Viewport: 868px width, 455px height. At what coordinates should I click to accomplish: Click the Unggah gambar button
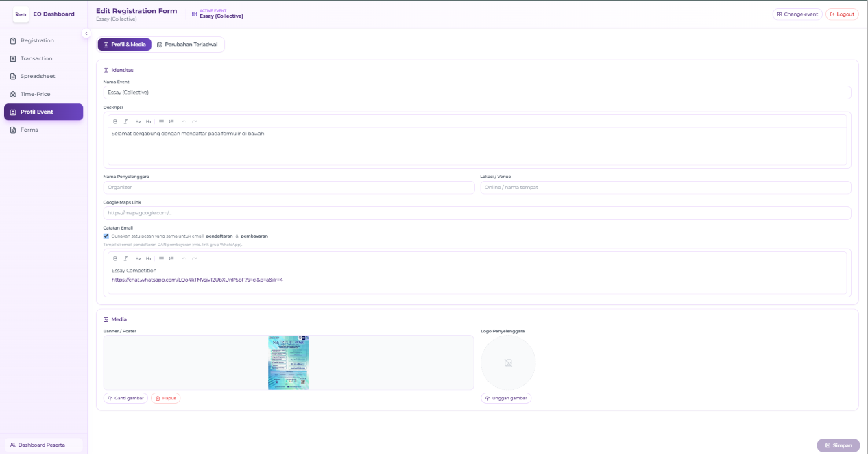(506, 398)
